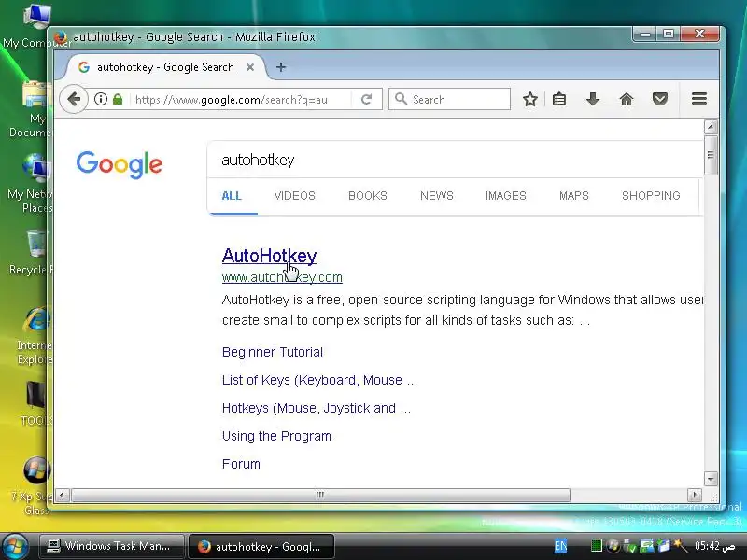Go back with the Firefox back arrow

(x=74, y=99)
